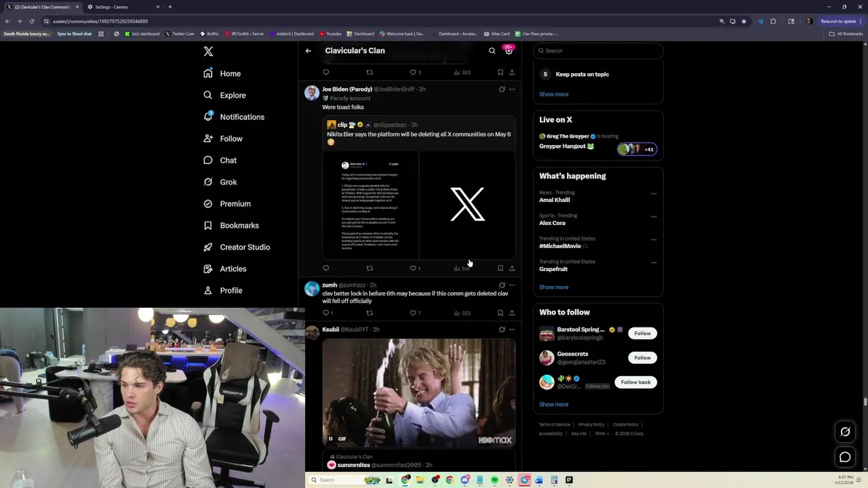Open the floating chat messages button
Image resolution: width=868 pixels, height=488 pixels.
(845, 457)
